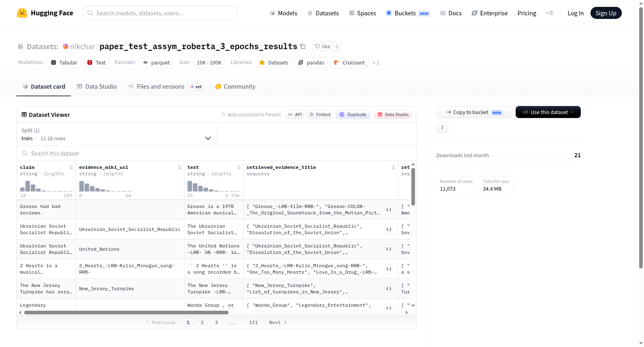Screen dimensions: 644x347
Task: Open the Text modality tag
Action: (x=97, y=62)
